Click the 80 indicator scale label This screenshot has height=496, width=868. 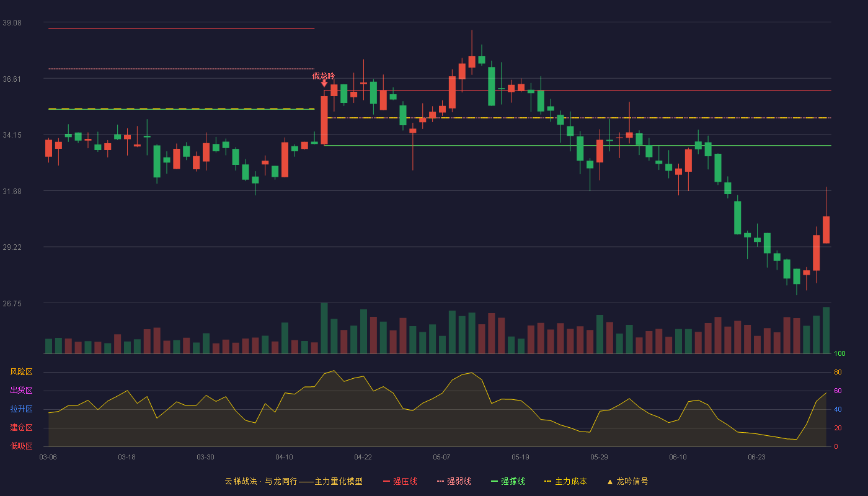tap(838, 372)
